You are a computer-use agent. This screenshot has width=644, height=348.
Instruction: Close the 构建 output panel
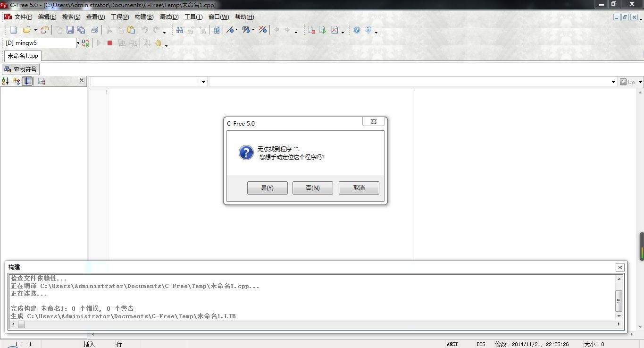(x=620, y=267)
